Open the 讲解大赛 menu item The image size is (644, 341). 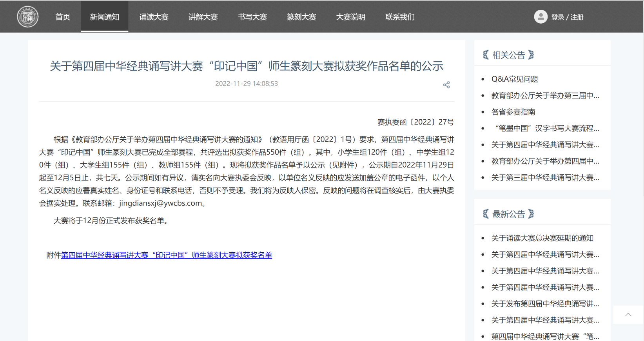coord(203,17)
